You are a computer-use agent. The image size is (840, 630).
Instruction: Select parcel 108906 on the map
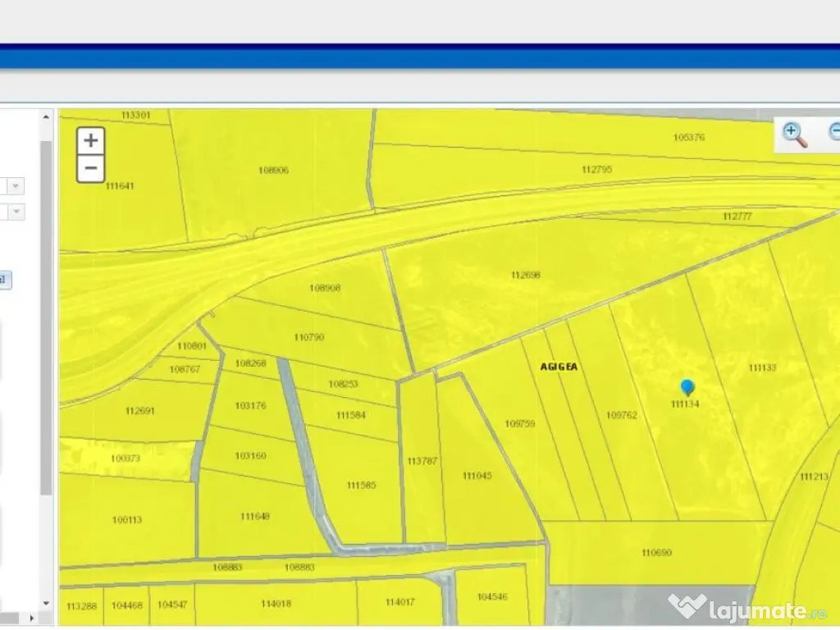[273, 171]
